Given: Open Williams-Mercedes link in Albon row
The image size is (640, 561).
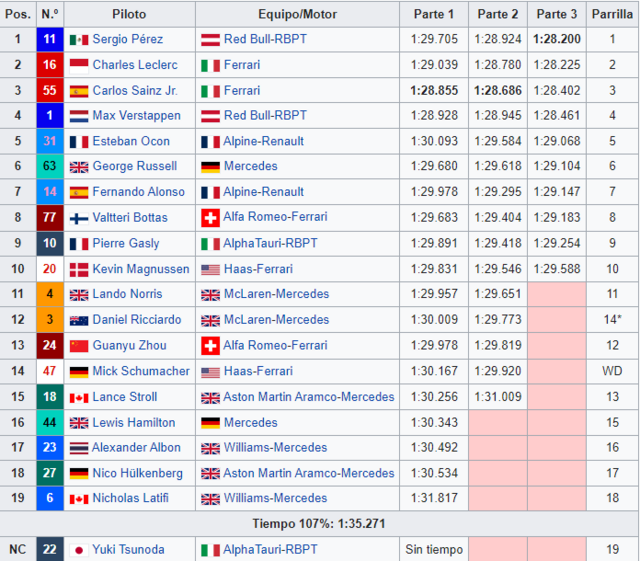Looking at the screenshot, I should coord(276,447).
